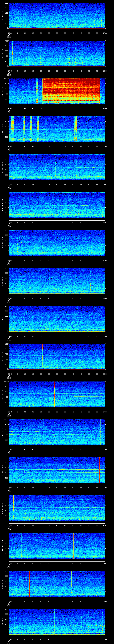Select the '11:18:00' start time label
This screenshot has height=644, width=114.
pos(9,109)
